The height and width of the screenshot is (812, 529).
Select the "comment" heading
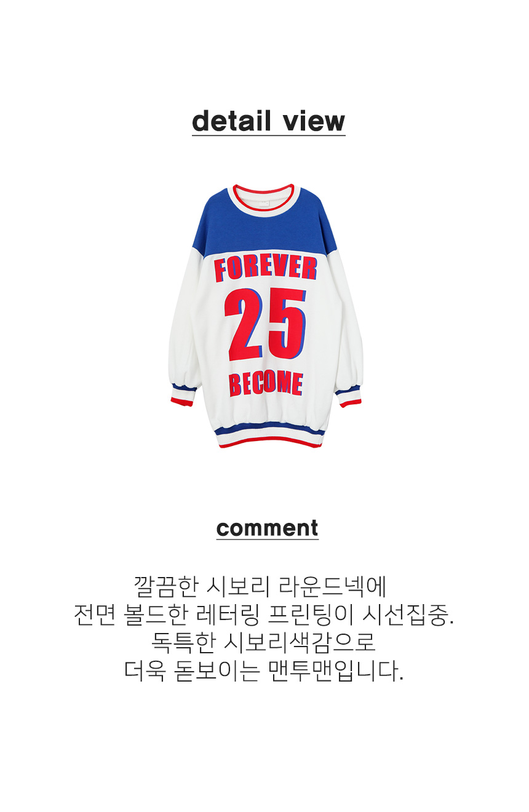point(267,528)
